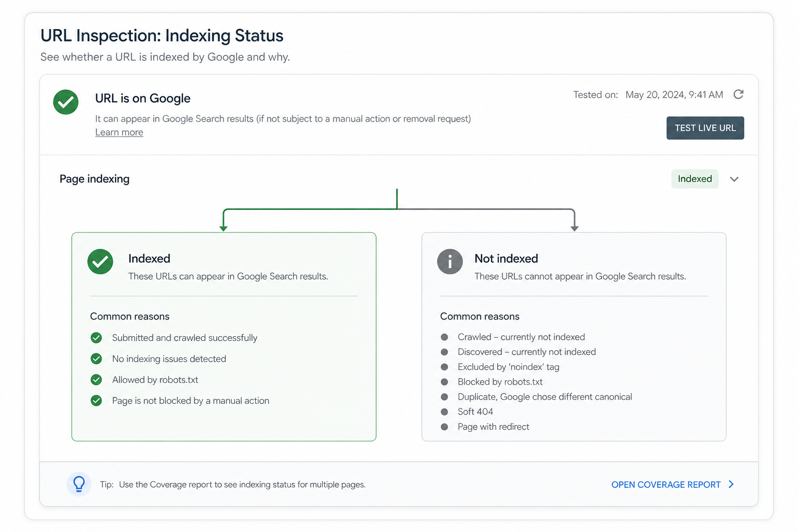Click the check icon beside Allowed by robots.txt
Viewport: 798px width, 532px height.
pyautogui.click(x=96, y=380)
